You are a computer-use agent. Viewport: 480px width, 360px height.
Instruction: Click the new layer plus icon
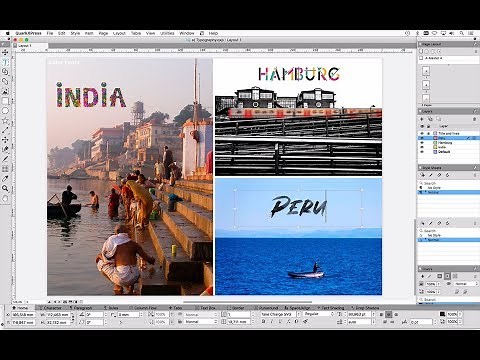422,119
